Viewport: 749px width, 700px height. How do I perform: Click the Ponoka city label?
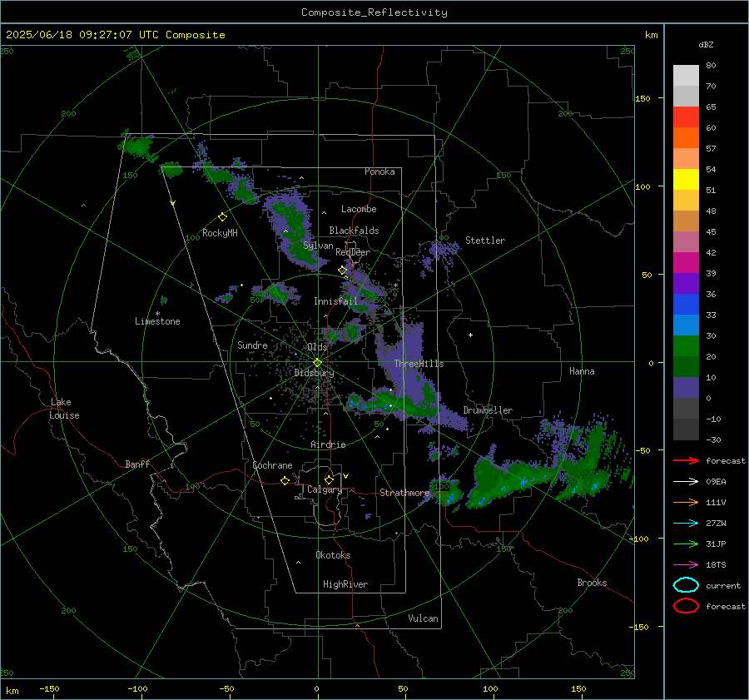click(379, 171)
